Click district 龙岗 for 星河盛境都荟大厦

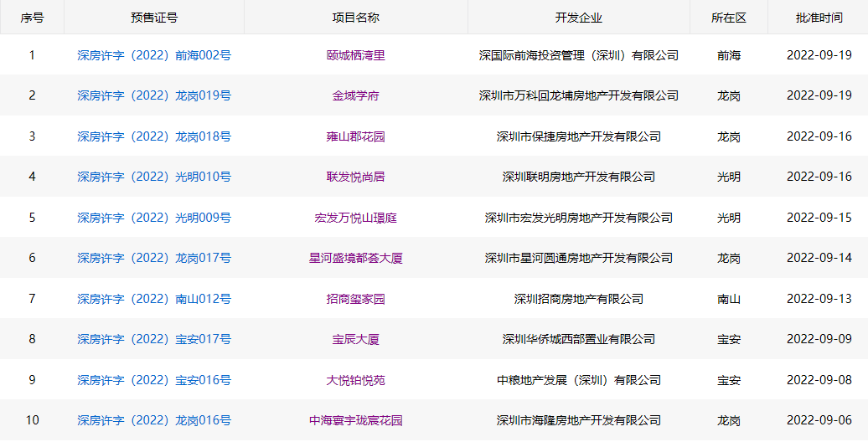point(729,259)
